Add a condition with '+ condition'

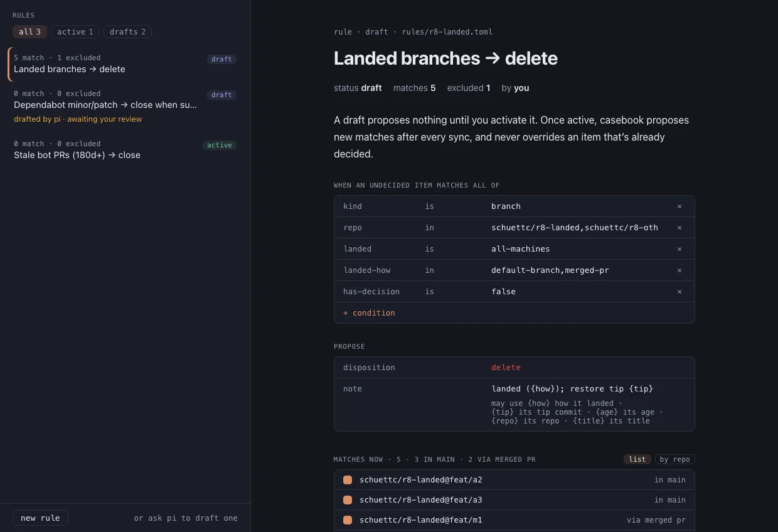pyautogui.click(x=369, y=313)
